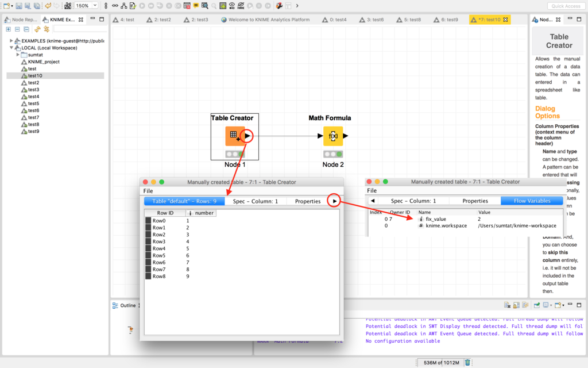Screen dimensions: 588x368
Task: Click the heap memory status 536M of 1012M
Action: pyautogui.click(x=441, y=363)
